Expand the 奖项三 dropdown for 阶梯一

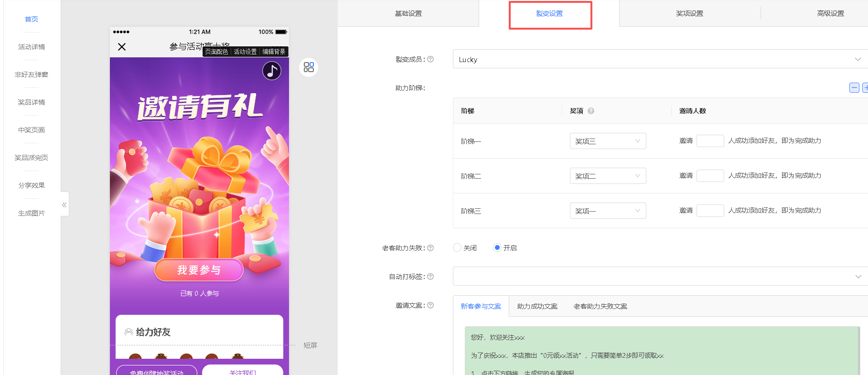[x=608, y=141]
